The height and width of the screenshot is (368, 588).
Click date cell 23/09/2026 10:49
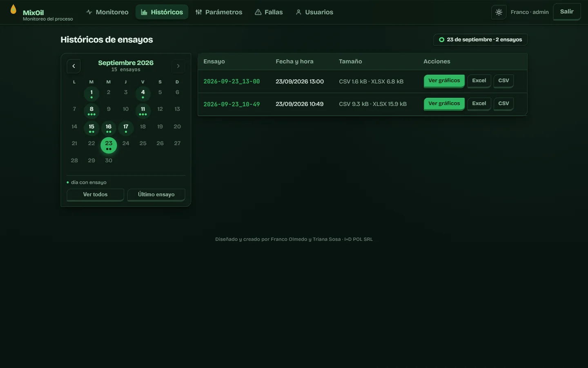pyautogui.click(x=300, y=104)
